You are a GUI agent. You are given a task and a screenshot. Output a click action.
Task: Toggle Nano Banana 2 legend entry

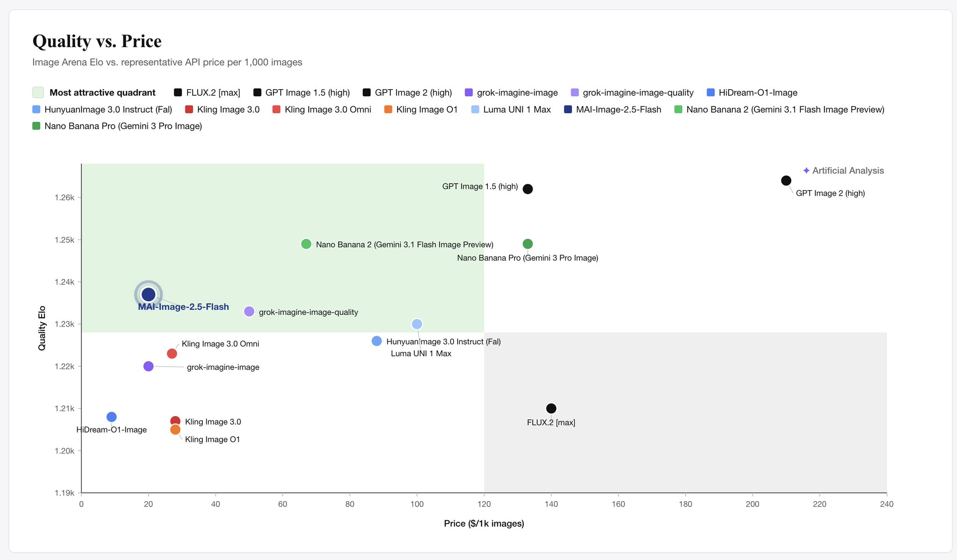(779, 110)
